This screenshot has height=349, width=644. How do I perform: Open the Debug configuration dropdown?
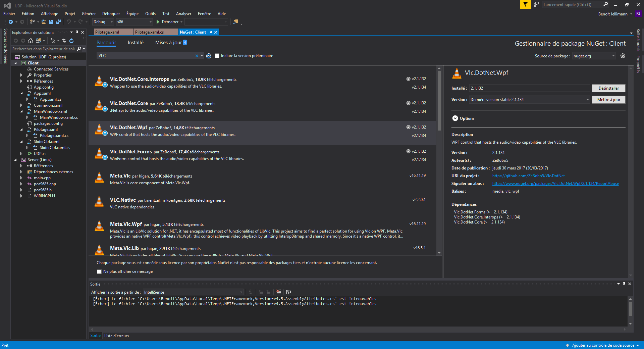pos(103,22)
